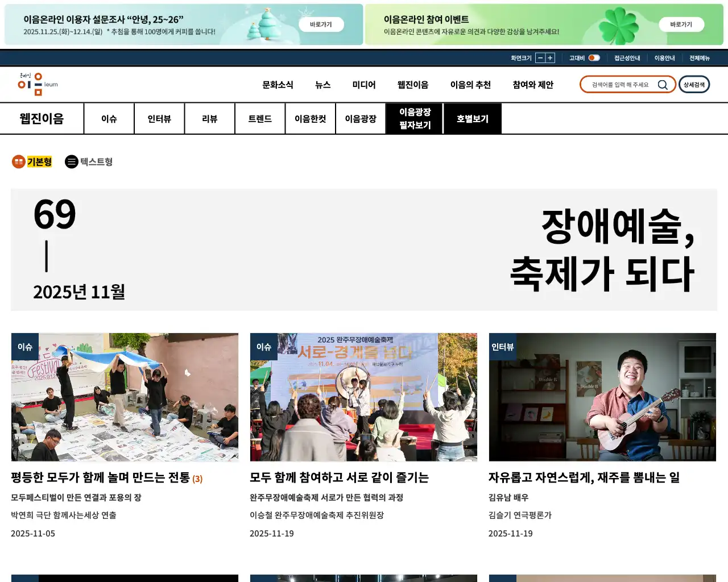This screenshot has height=582, width=728.
Task: Open the 전체메뉴 full menu
Action: tap(699, 58)
